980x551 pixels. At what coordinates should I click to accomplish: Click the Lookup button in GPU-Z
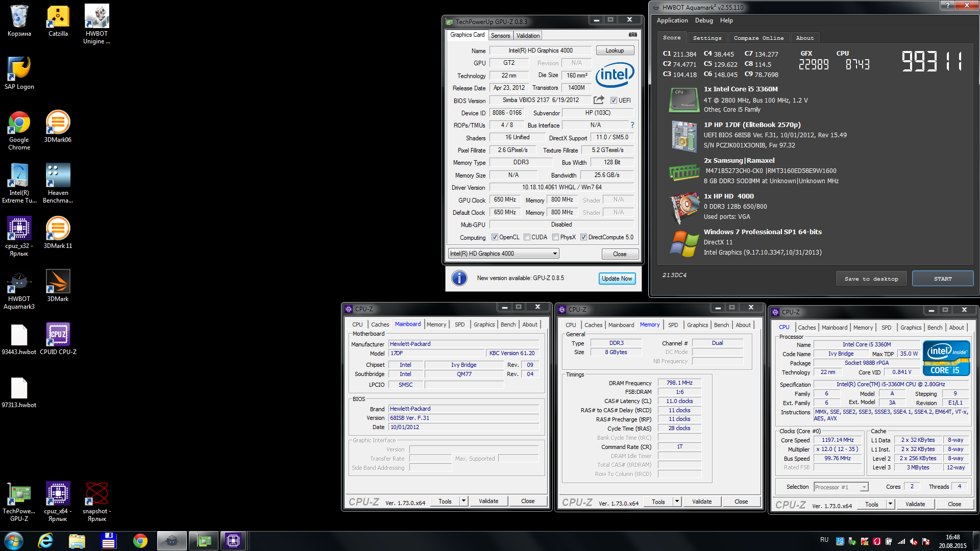[615, 51]
